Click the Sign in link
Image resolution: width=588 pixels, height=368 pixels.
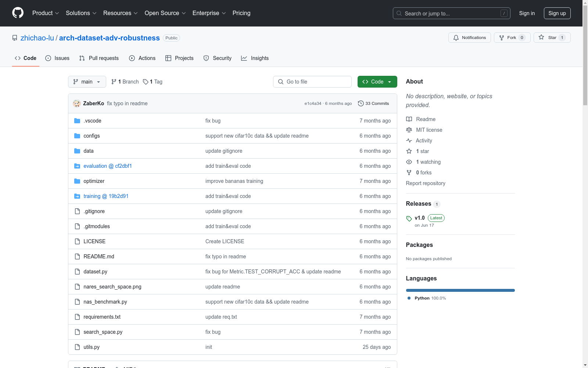click(x=527, y=13)
